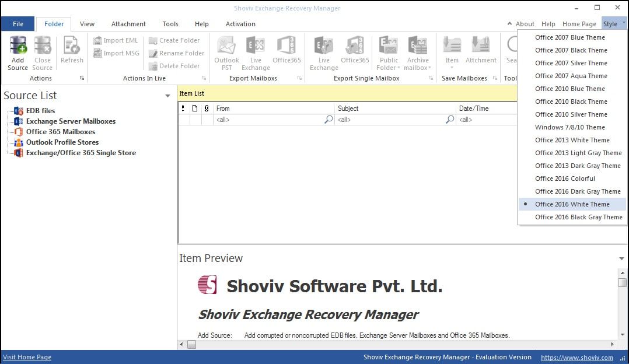Expand the Export Mailboxes group launcher
The height and width of the screenshot is (364, 629).
(x=299, y=78)
